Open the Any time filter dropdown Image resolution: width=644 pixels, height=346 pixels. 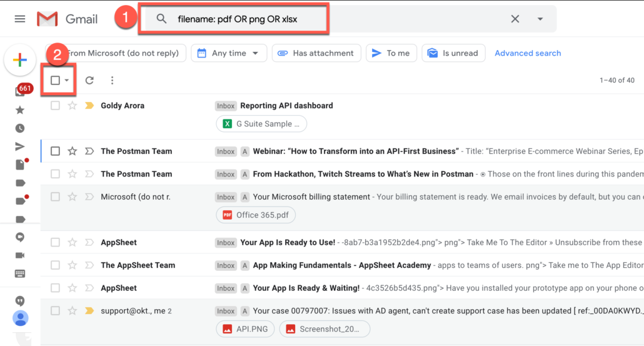tap(229, 53)
